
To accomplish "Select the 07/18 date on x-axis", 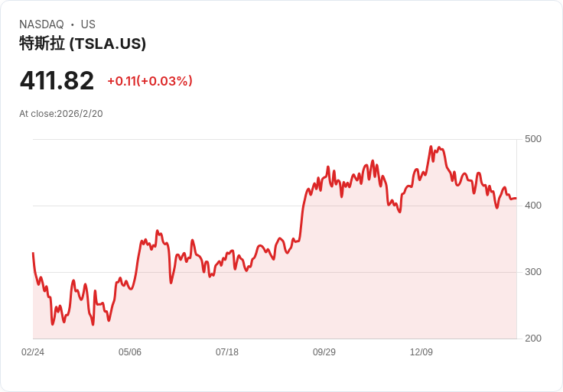I will click(x=227, y=352).
